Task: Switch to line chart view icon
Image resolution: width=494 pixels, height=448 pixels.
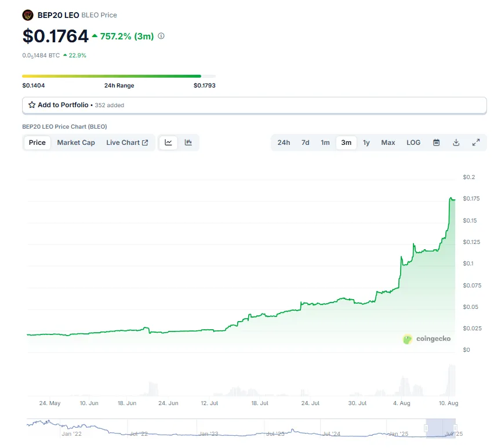Action: coord(168,143)
